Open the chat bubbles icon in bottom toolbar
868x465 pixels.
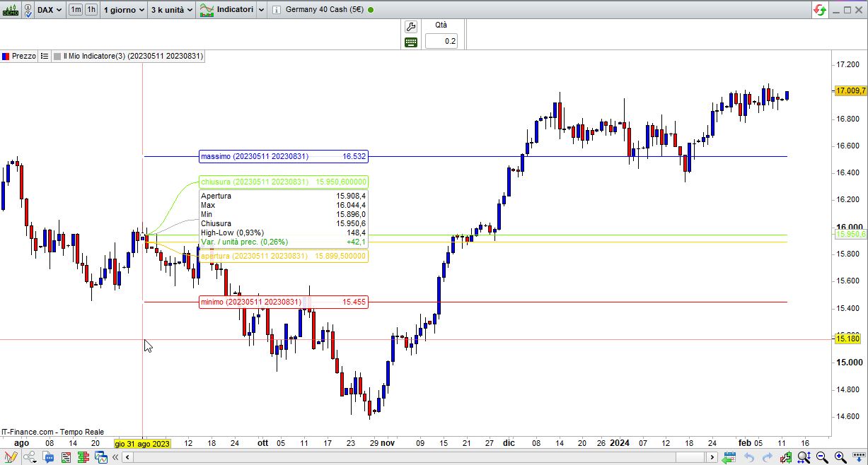tap(50, 457)
